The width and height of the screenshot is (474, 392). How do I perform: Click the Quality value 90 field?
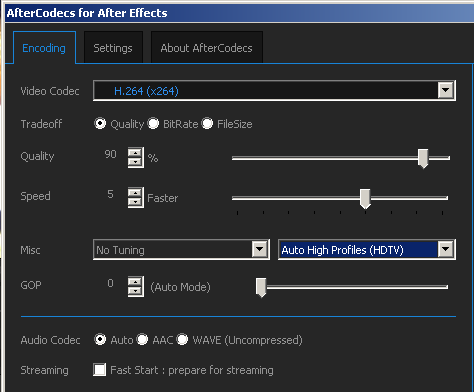[110, 154]
